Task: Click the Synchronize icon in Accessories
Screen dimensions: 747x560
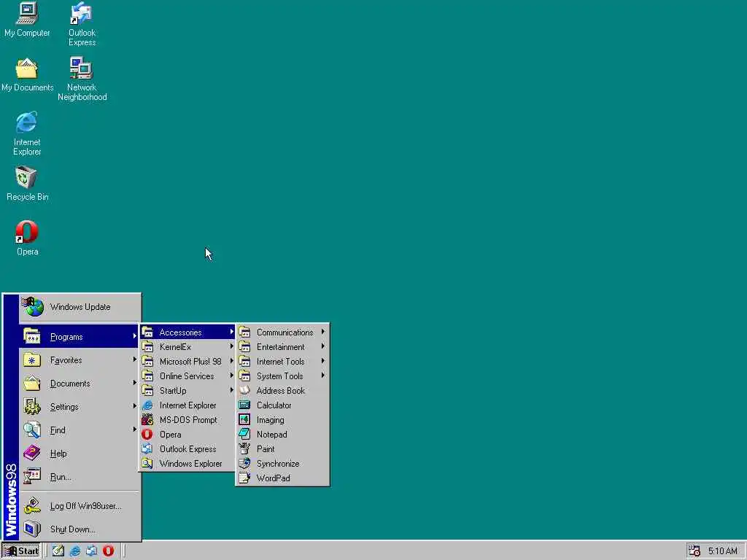Action: pos(244,463)
